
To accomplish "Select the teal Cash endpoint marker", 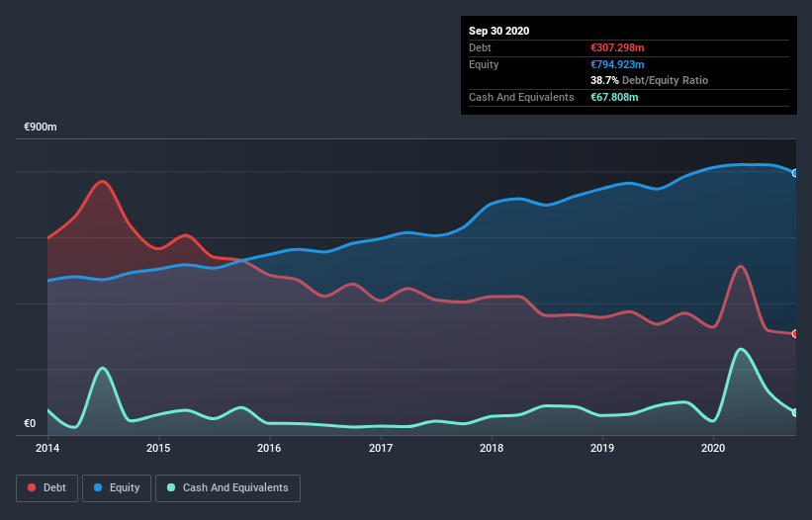I will (795, 413).
